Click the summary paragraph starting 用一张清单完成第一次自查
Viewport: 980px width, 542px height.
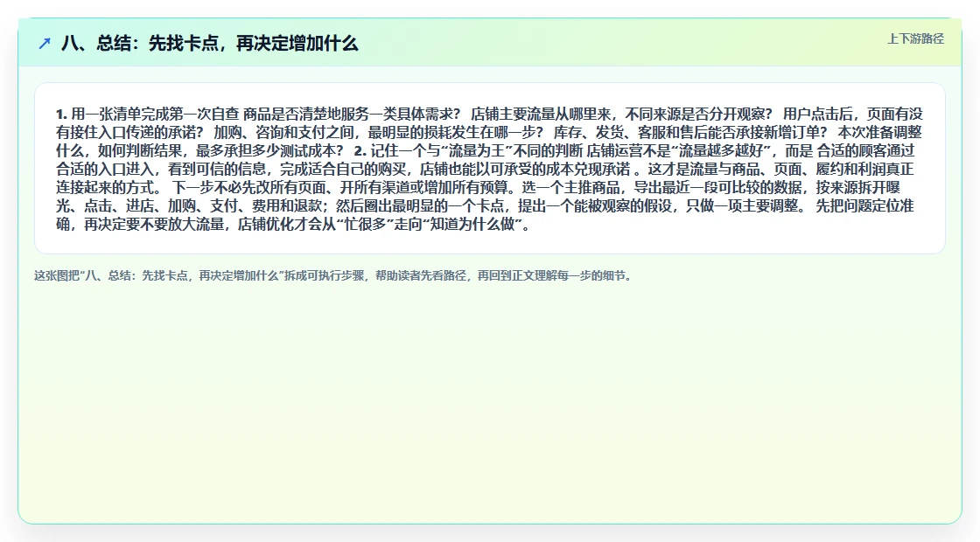(489, 169)
